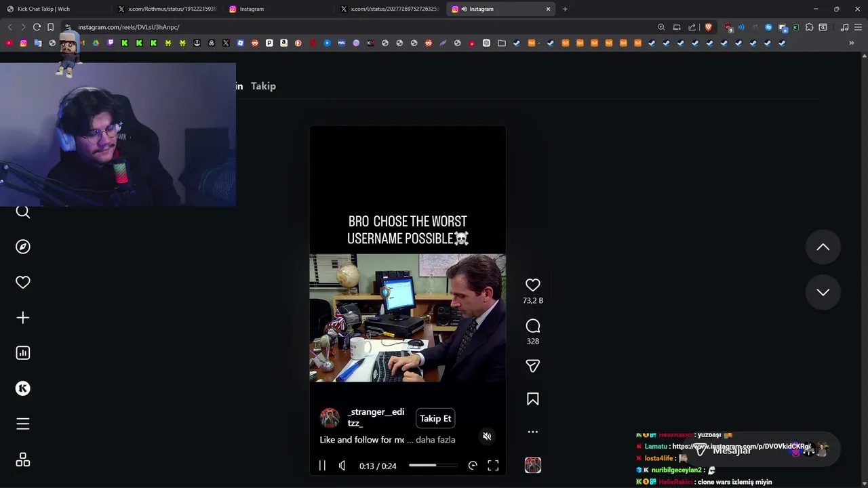Open the Mesajlar messages panel
Image resolution: width=868 pixels, height=488 pixels.
tap(760, 450)
